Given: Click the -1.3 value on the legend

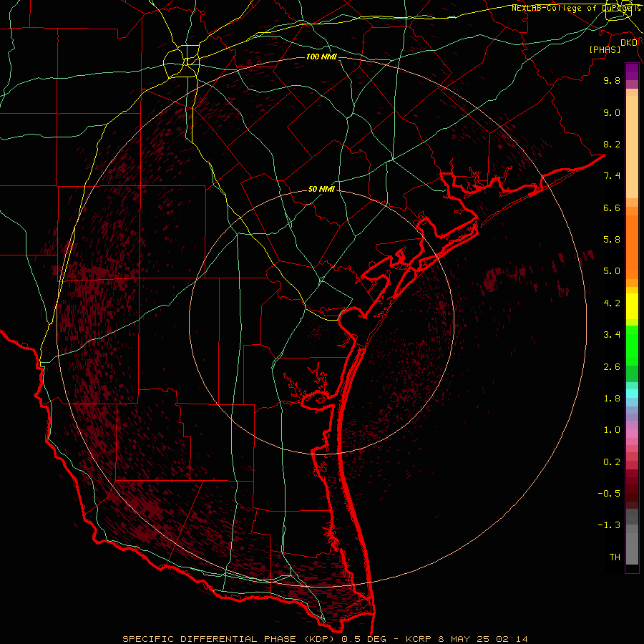Looking at the screenshot, I should pyautogui.click(x=609, y=525).
